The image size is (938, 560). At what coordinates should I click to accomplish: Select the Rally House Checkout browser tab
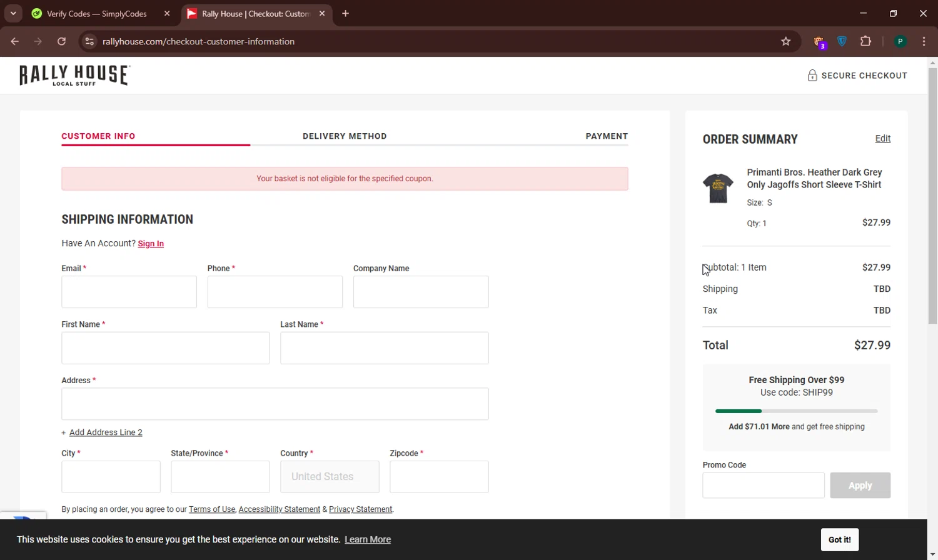coord(256,14)
